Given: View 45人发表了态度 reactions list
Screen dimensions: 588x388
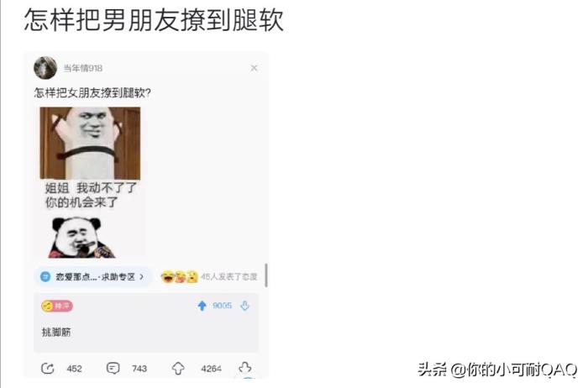Looking at the screenshot, I should pyautogui.click(x=229, y=276).
